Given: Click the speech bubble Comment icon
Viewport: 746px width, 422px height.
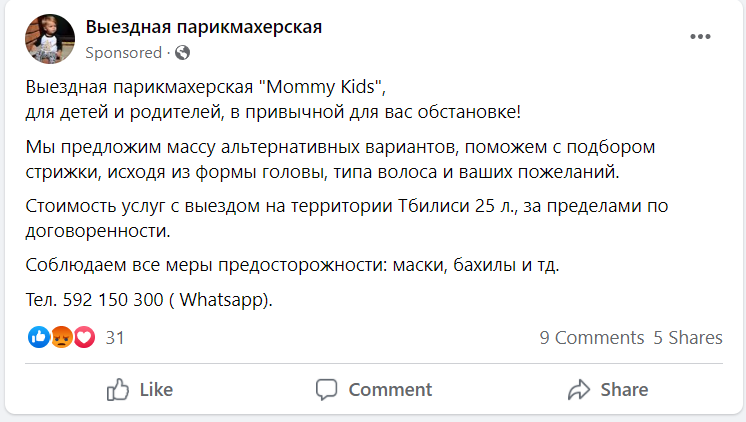Looking at the screenshot, I should coord(327,389).
